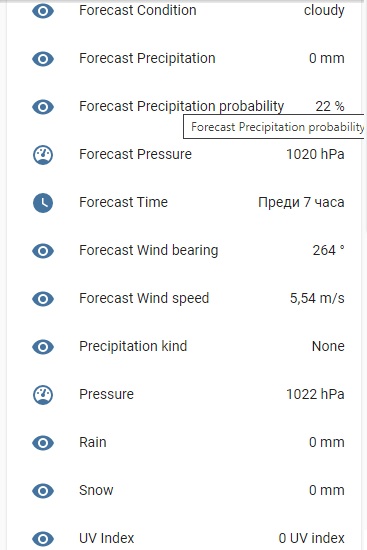The height and width of the screenshot is (550, 367).
Task: Click the eye icon beside Forecast Precipitation
Action: coord(43,59)
